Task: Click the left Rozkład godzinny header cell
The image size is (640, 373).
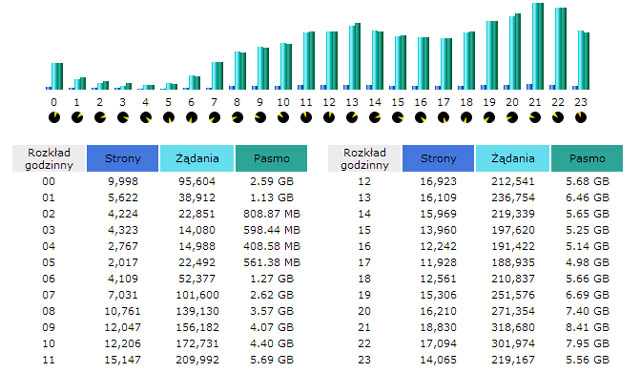Action: point(49,158)
